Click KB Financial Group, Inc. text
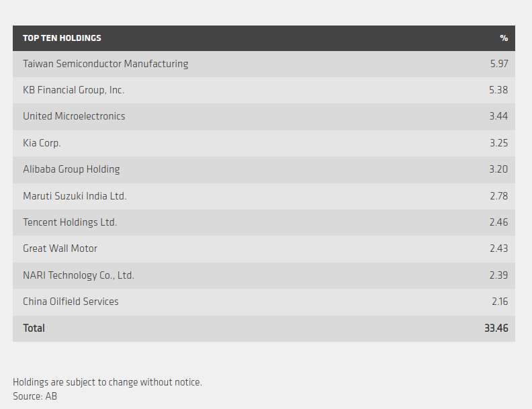This screenshot has width=532, height=409. (73, 90)
